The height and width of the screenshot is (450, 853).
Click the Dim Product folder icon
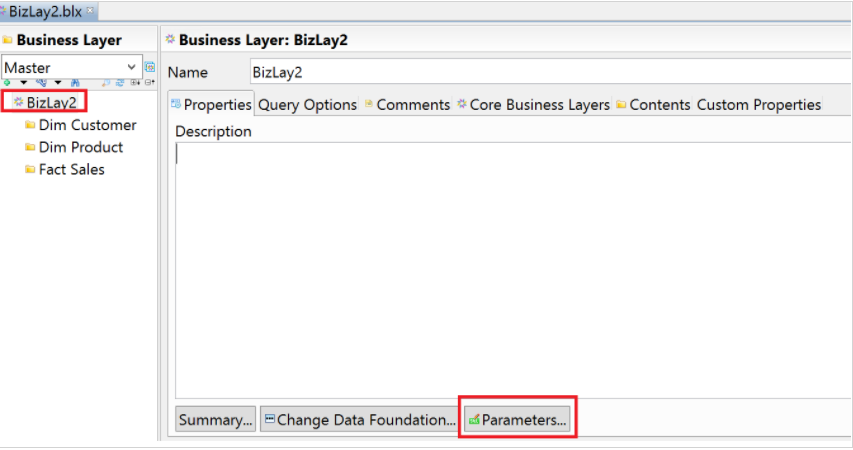tap(30, 147)
